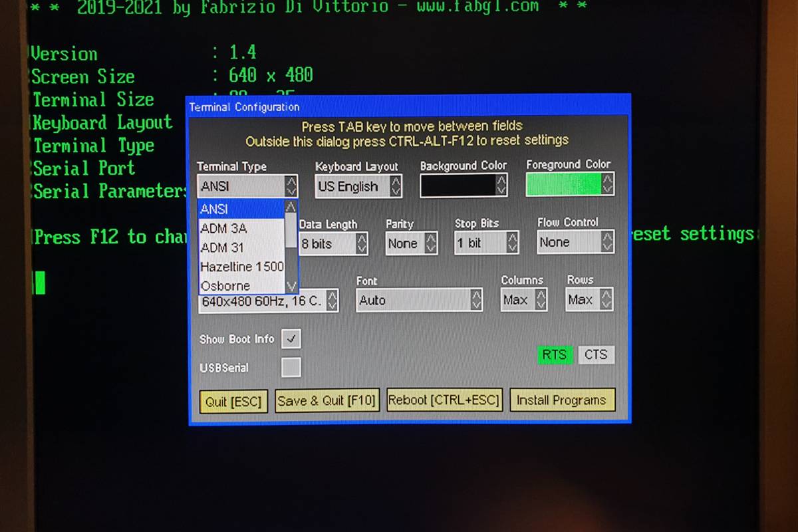
Task: Open the Background Color selector
Action: (464, 186)
